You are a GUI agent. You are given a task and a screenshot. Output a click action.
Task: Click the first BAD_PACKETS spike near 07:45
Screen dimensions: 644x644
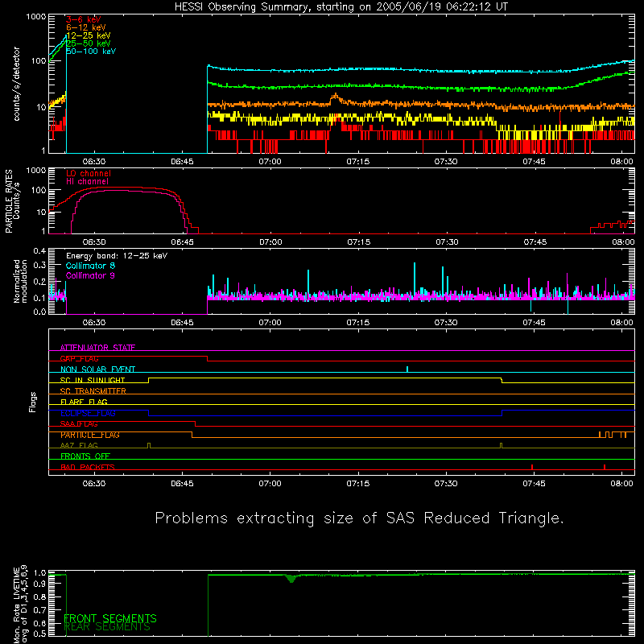point(532,467)
